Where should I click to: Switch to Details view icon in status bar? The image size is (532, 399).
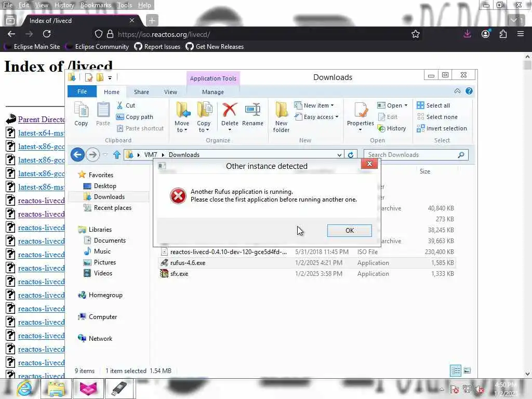(x=455, y=370)
